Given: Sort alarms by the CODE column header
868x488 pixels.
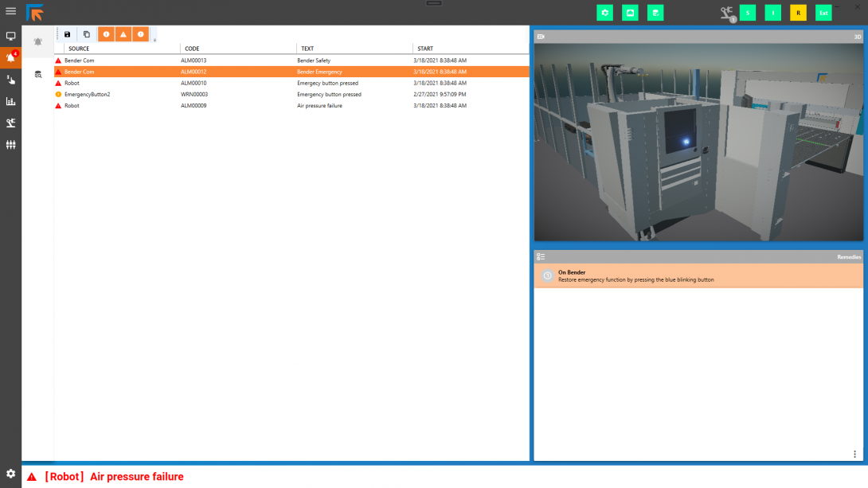Looking at the screenshot, I should (192, 49).
